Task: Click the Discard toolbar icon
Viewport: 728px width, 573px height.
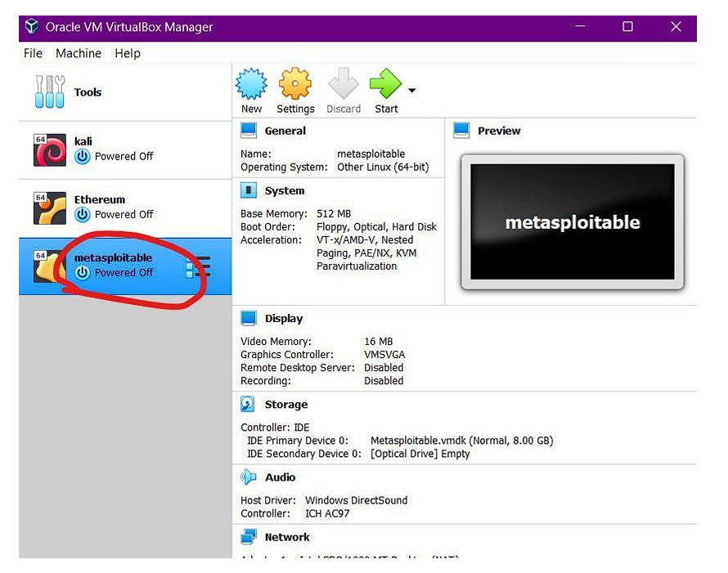Action: 344,85
